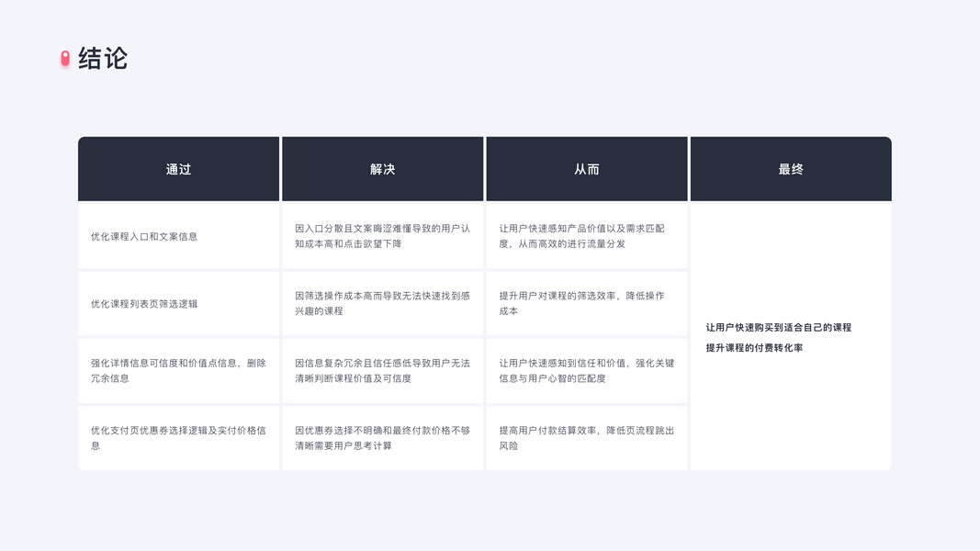This screenshot has height=551, width=980.
Task: Select the 提高用户付款结算效率 cell
Action: [586, 437]
